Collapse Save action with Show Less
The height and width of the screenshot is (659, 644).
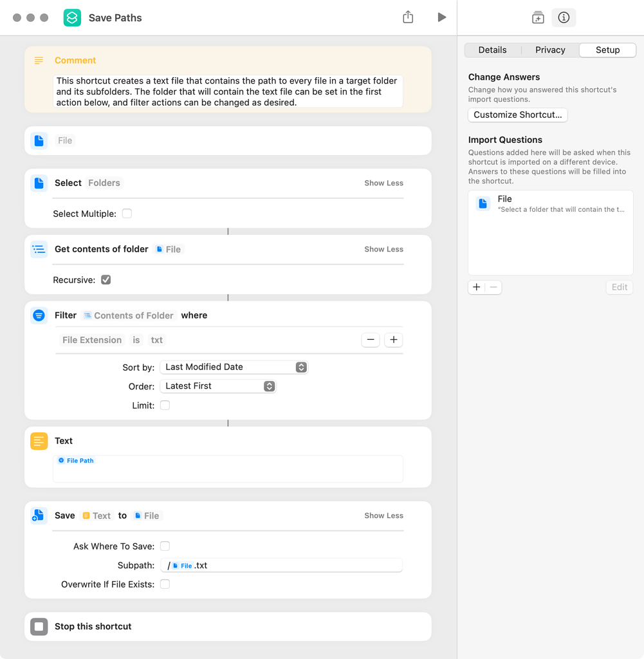click(383, 515)
